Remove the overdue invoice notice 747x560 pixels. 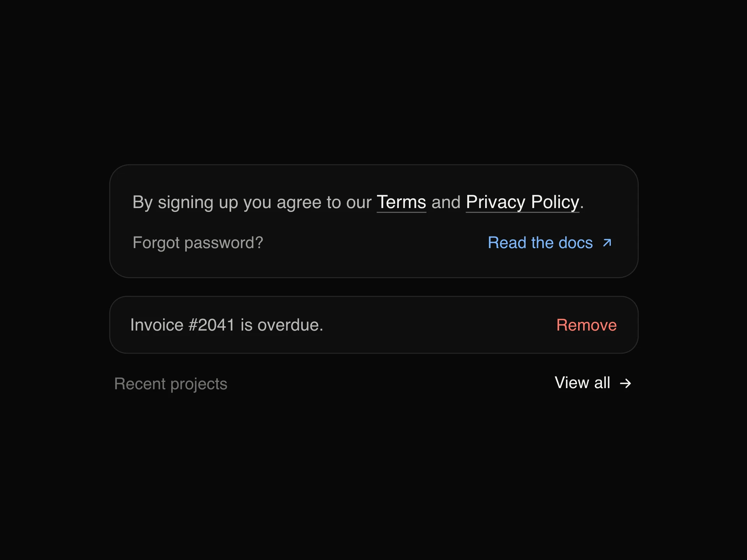(586, 325)
